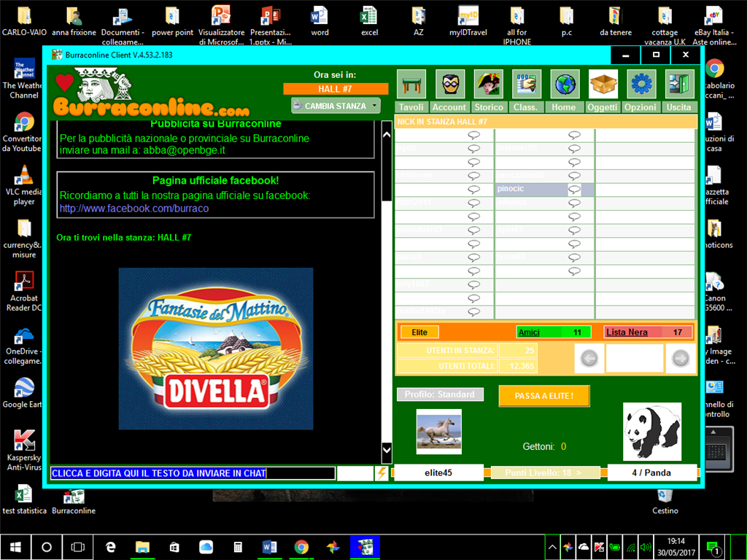The height and width of the screenshot is (560, 747).
Task: Open the Action Center notification icon
Action: pos(713,547)
